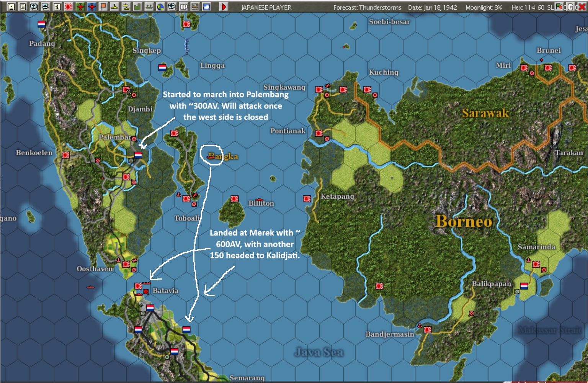Click the globe toolbar icon
This screenshot has height=383, width=588.
tap(160, 7)
